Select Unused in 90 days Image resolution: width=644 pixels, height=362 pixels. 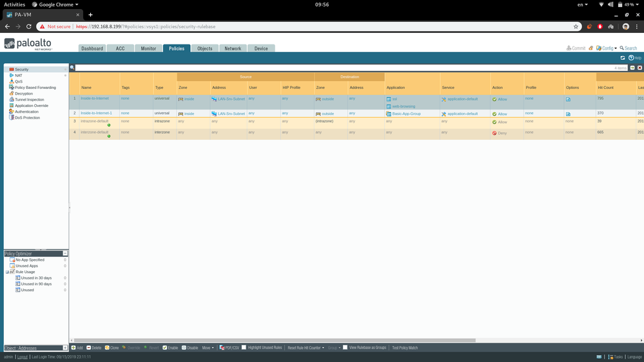(x=36, y=284)
